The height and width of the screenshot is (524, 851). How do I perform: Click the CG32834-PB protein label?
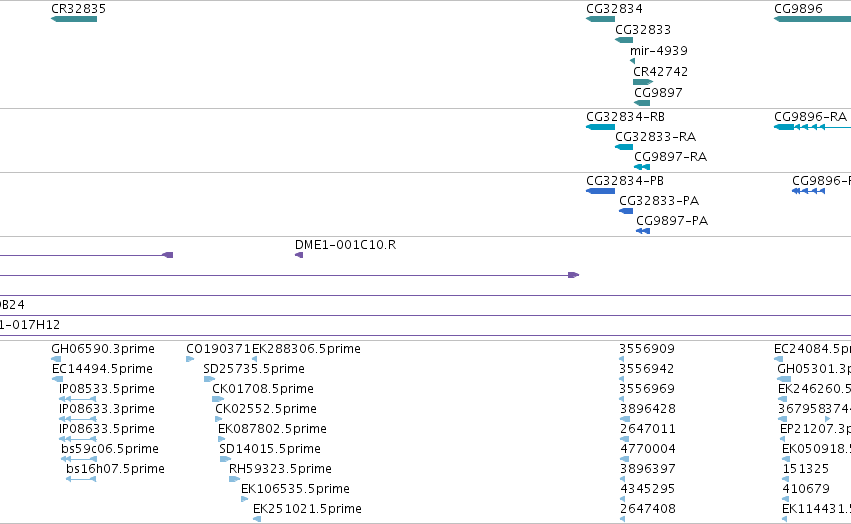click(x=625, y=181)
